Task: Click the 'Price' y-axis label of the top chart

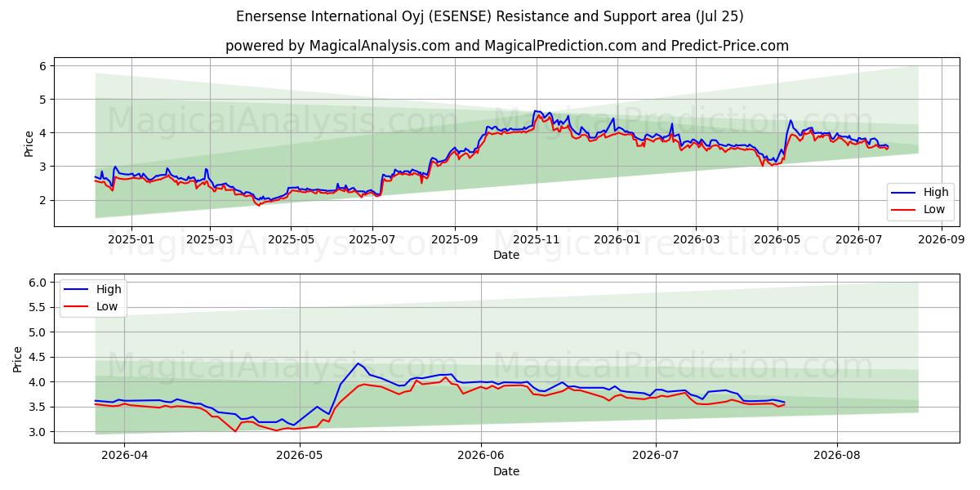Action: (x=29, y=142)
